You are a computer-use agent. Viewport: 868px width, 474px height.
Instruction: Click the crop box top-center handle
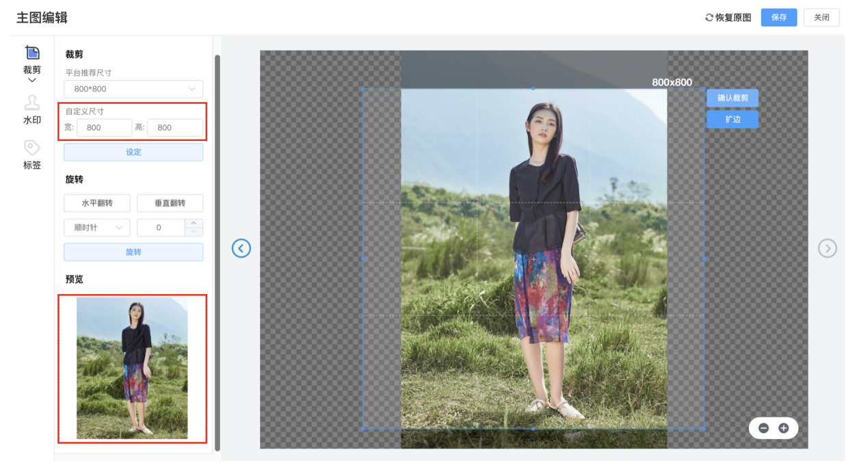(x=534, y=88)
